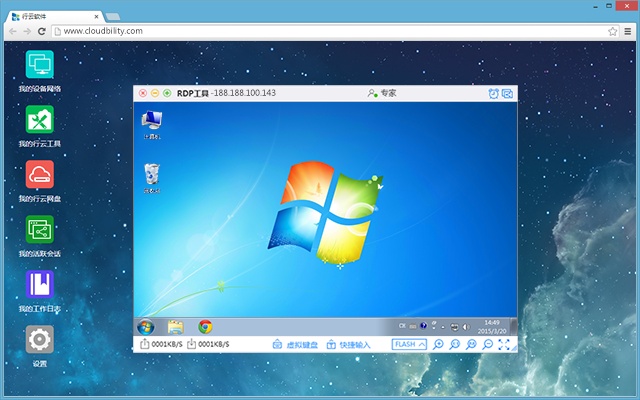Viewport: 640px width, 400px height.
Task: Show hidden icons arrow in remote tray
Action: (x=443, y=327)
